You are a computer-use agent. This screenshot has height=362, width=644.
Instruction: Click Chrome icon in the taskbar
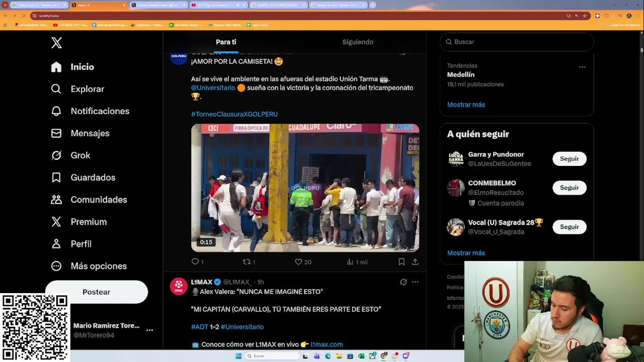383,356
